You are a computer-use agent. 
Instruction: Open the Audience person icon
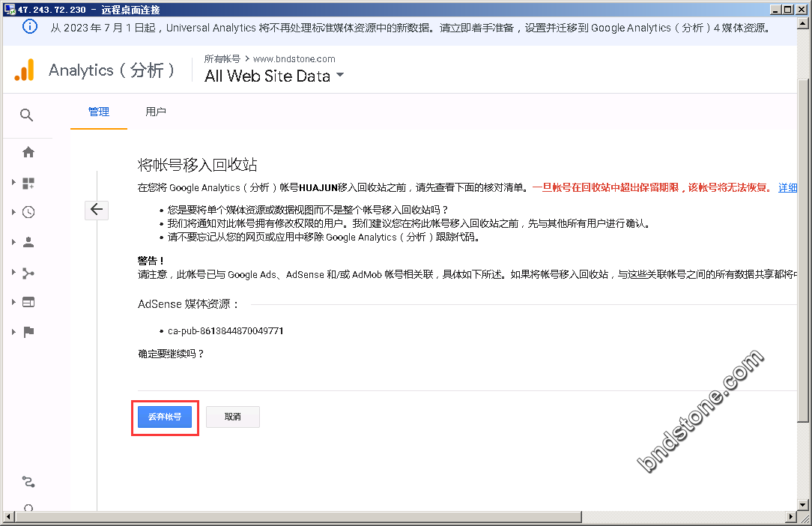(28, 242)
